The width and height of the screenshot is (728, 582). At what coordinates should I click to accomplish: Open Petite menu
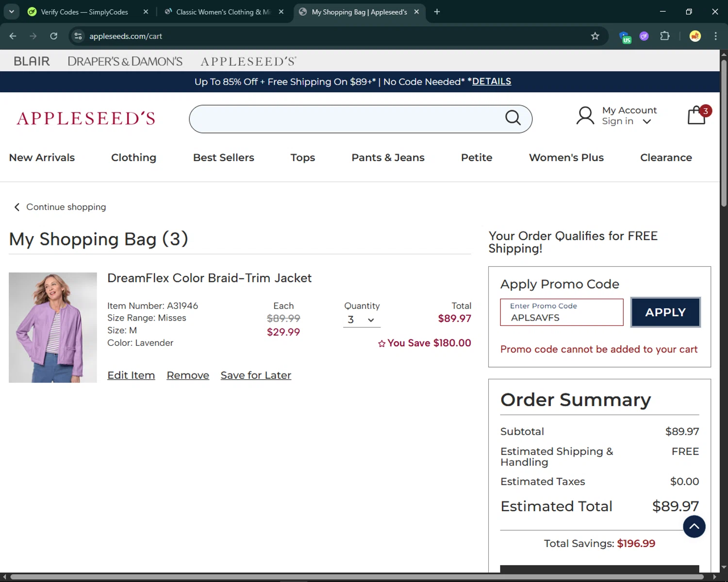(477, 158)
